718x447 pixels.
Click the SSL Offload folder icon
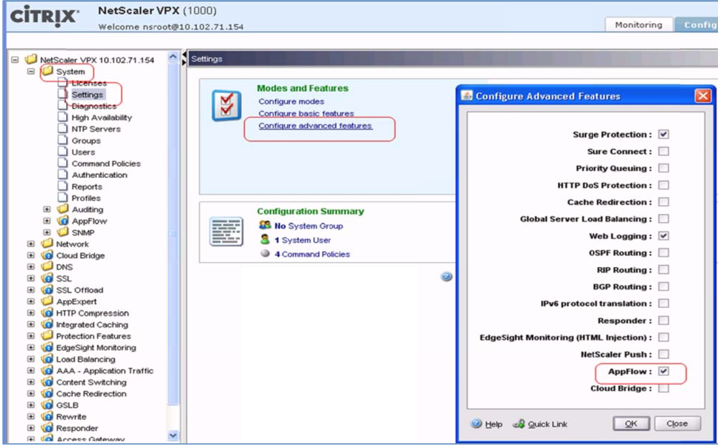pos(47,289)
